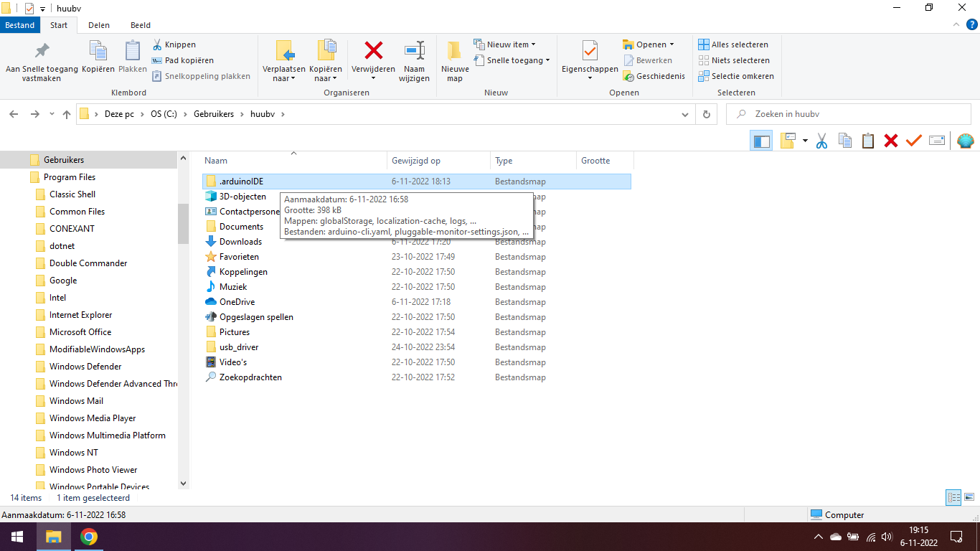Open the Windows Start menu
980x551 pixels.
(17, 537)
